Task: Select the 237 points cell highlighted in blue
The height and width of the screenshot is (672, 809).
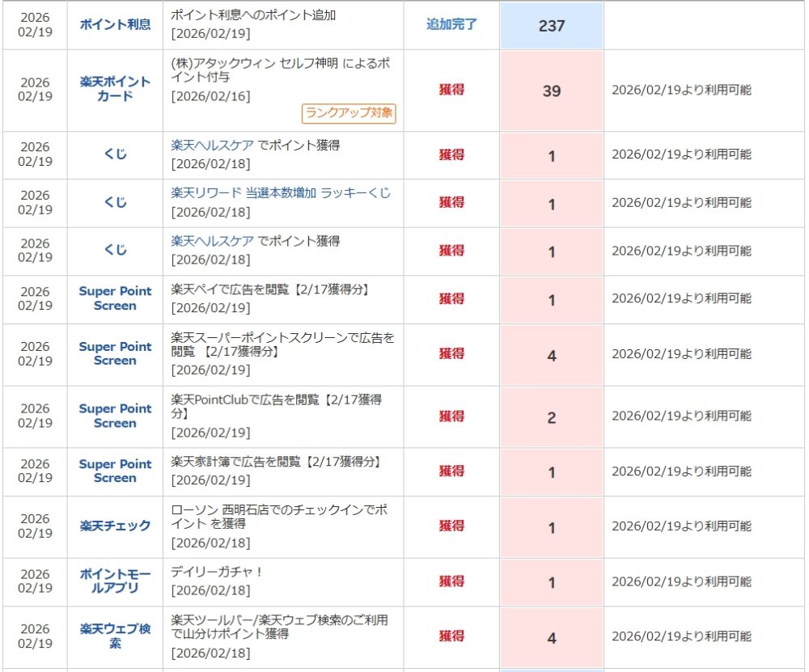Action: pos(552,25)
